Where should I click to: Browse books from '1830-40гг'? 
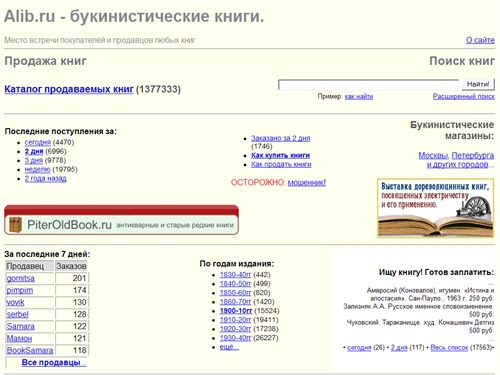(x=235, y=275)
